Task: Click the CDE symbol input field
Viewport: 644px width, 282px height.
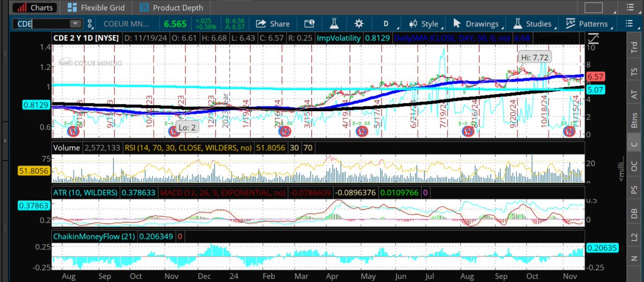Action: pyautogui.click(x=41, y=24)
